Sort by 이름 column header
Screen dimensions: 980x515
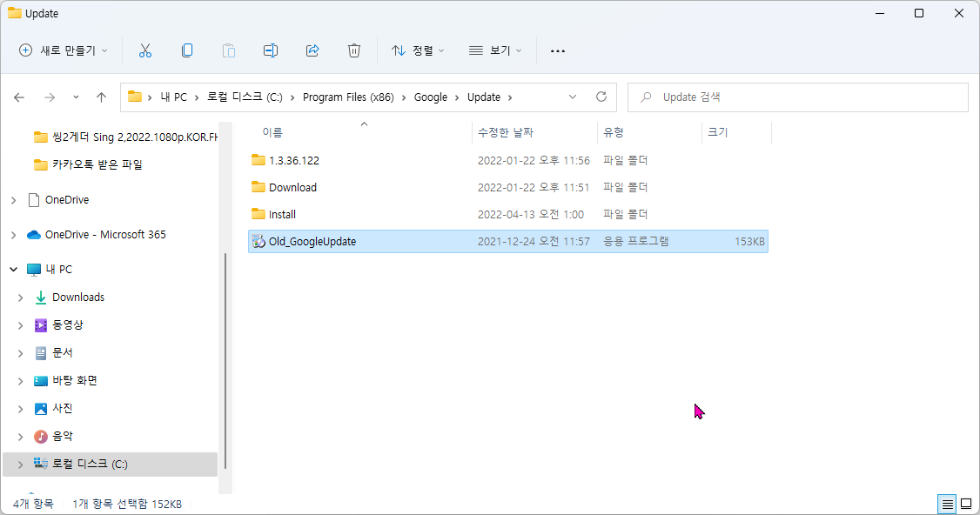point(272,132)
